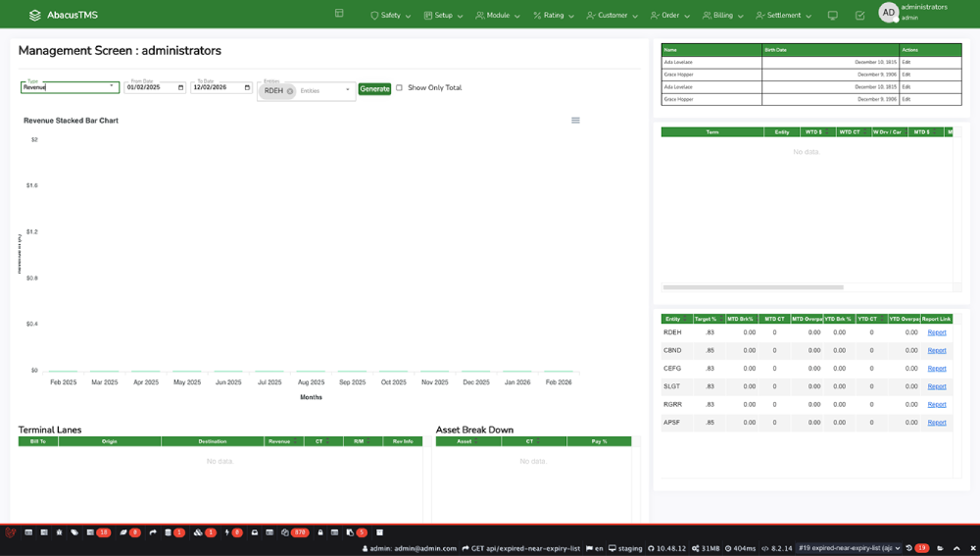Screen dimensions: 980x556
Task: Remove the RDEH entity chip
Action: pos(290,91)
